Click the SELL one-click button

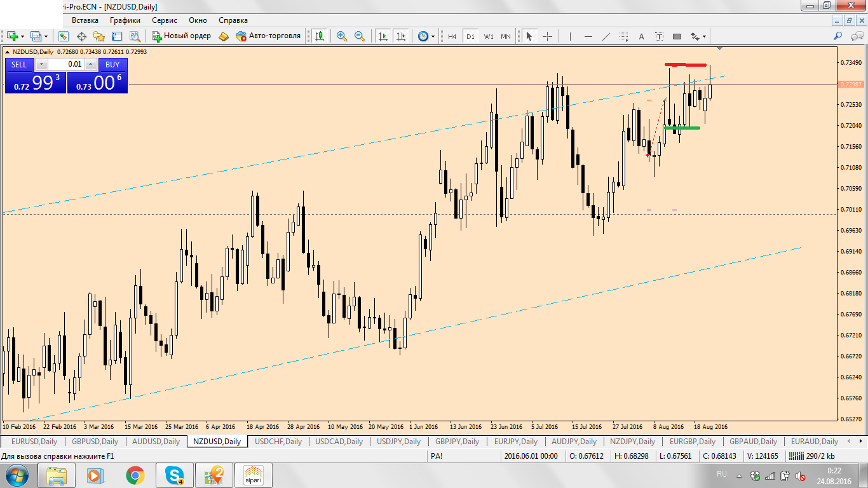(20, 64)
